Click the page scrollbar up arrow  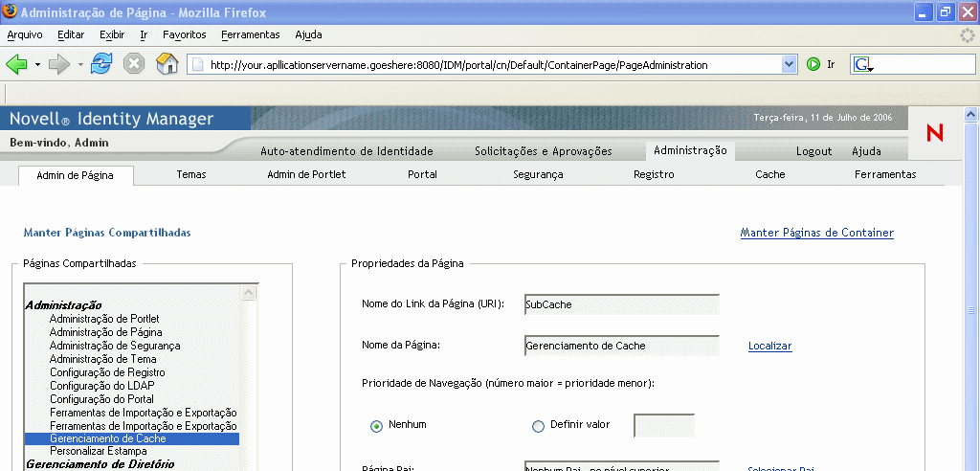970,115
